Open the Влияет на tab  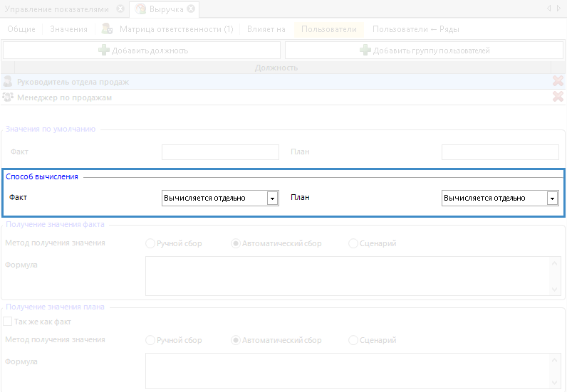[x=266, y=29]
